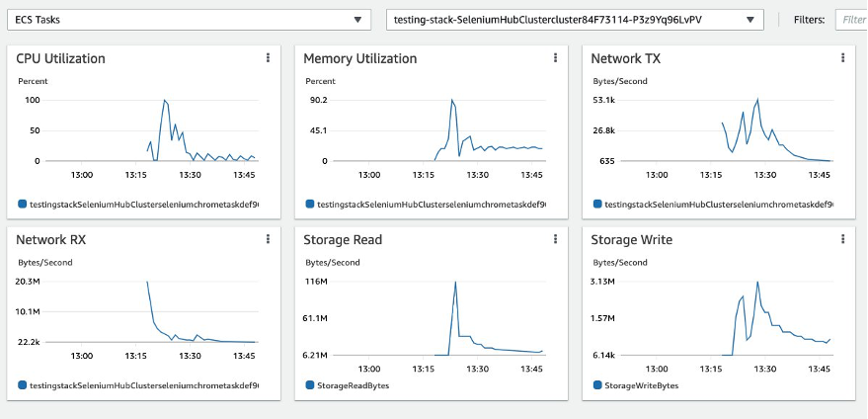The width and height of the screenshot is (868, 419).
Task: Toggle the StorageWriteBytes legend color square
Action: [x=597, y=385]
